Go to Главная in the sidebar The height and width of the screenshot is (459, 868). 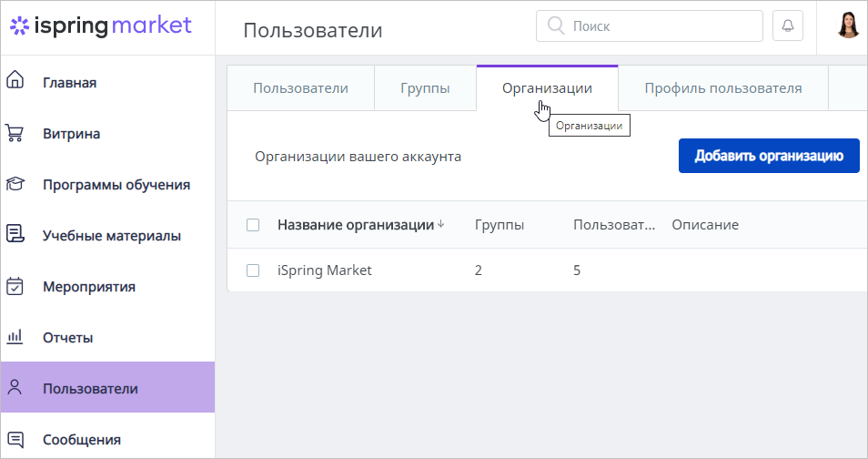107,82
